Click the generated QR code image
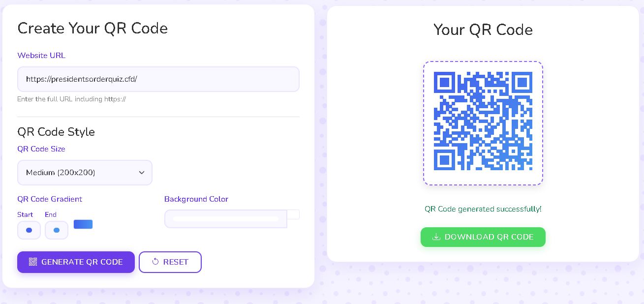The height and width of the screenshot is (304, 644). (x=483, y=121)
